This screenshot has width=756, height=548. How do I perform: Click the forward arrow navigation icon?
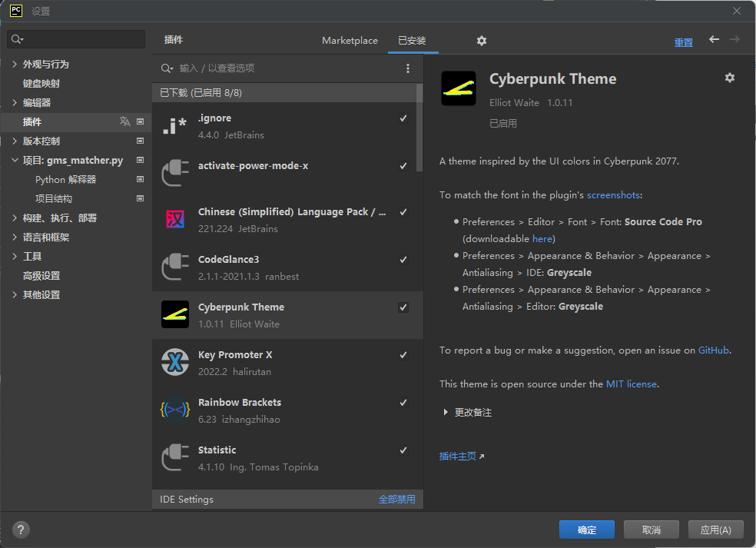[x=734, y=39]
